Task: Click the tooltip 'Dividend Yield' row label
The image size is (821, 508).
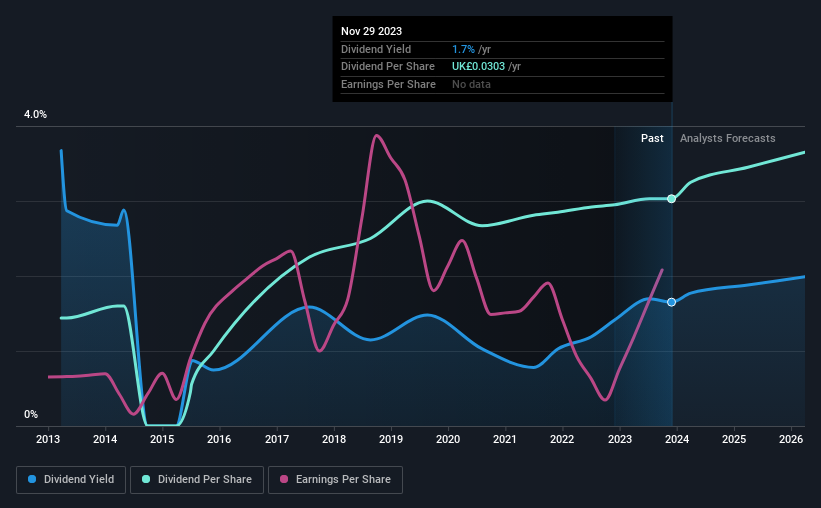Action: [376, 49]
